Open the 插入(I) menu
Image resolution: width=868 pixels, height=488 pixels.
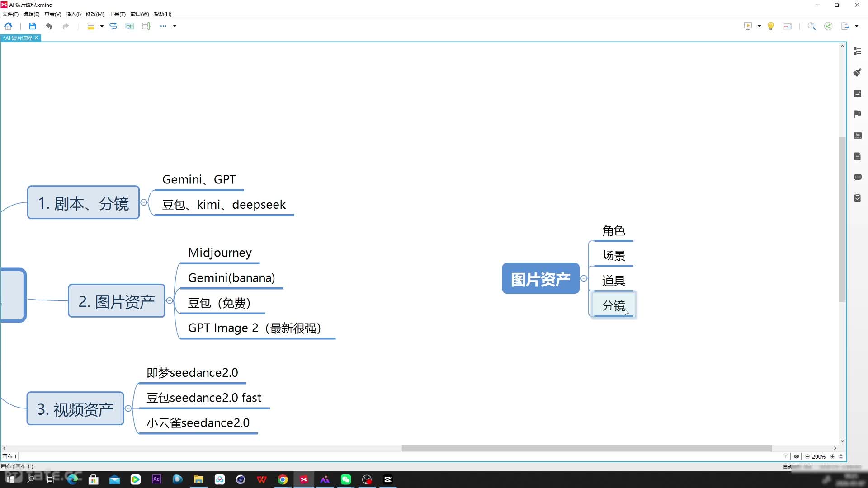[x=73, y=14]
